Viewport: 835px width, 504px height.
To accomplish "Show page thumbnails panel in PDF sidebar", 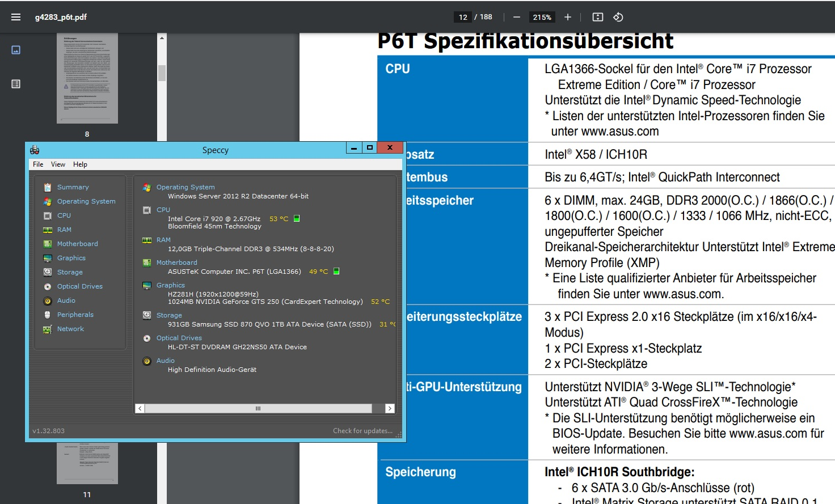I will click(16, 50).
